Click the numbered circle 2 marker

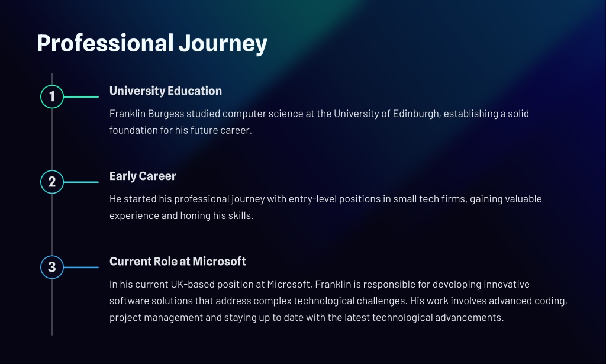pos(52,182)
